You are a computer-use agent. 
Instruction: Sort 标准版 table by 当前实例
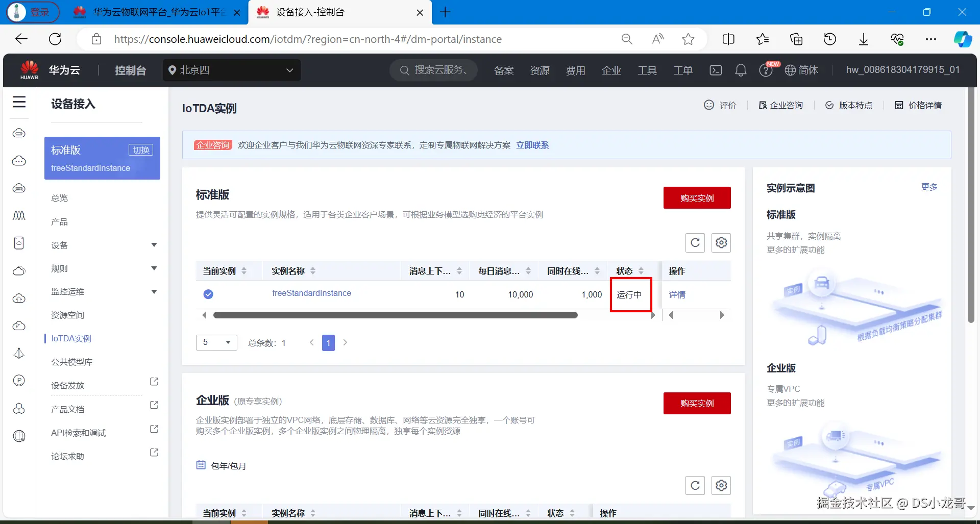click(x=244, y=271)
